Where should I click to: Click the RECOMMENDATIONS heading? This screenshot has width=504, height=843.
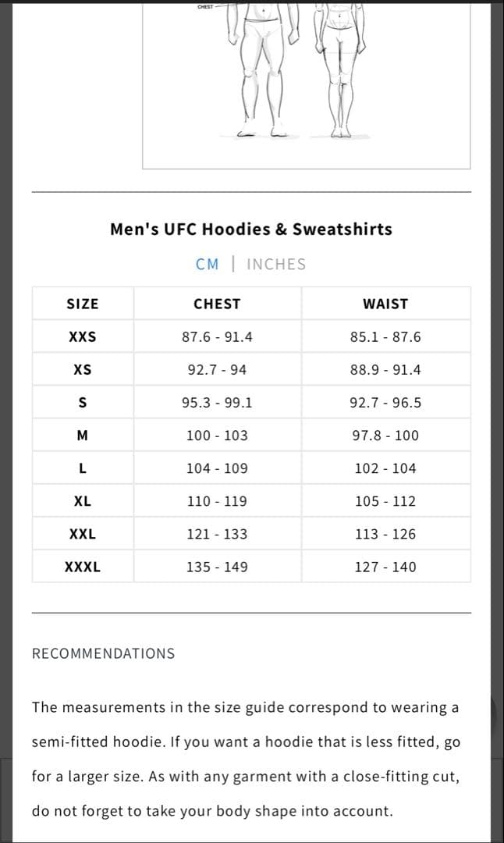pos(103,653)
